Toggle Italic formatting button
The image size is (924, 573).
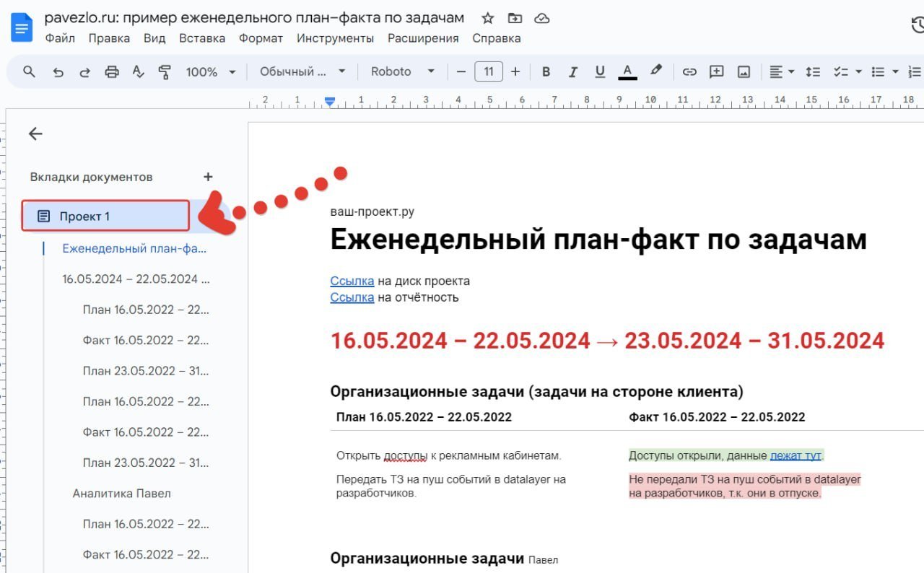point(572,71)
